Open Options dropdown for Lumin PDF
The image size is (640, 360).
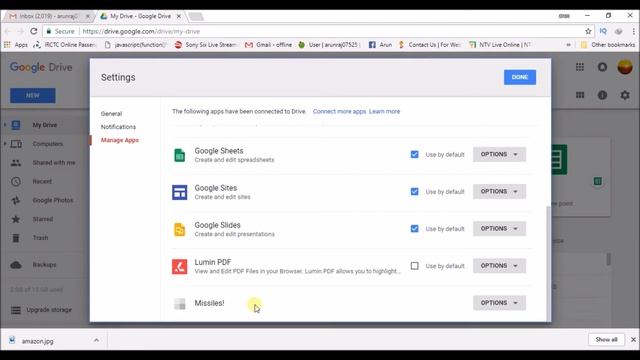[499, 266]
